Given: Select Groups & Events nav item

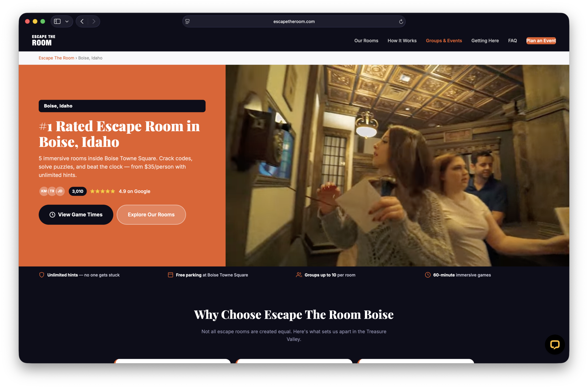Looking at the screenshot, I should click(x=444, y=41).
